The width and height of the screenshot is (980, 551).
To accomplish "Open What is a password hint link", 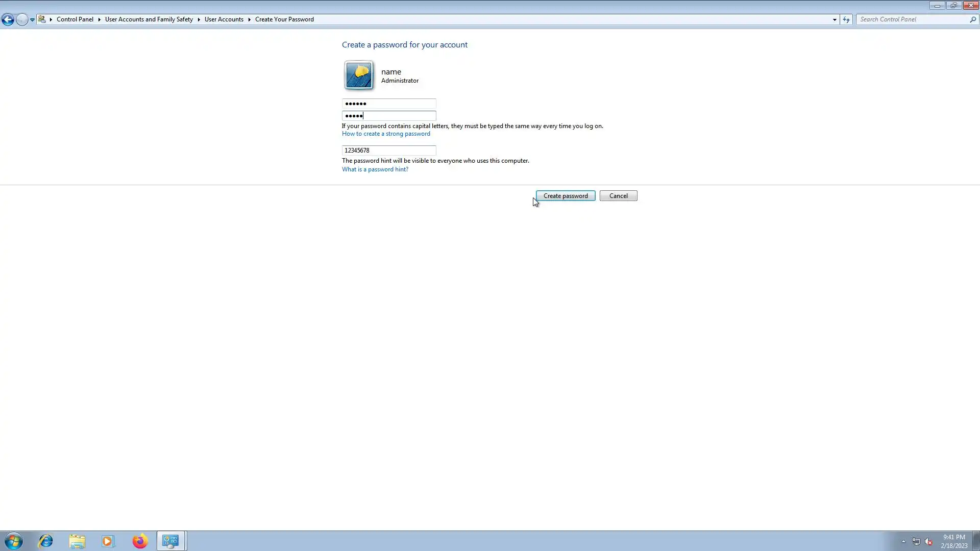I will [375, 169].
